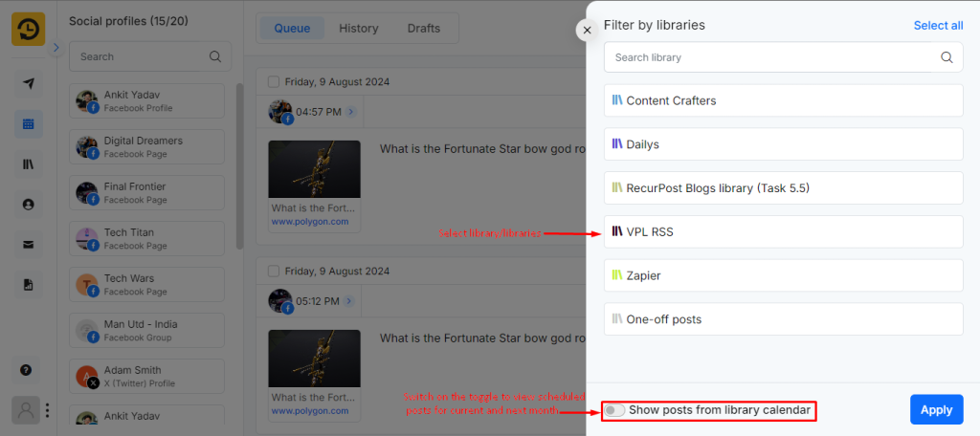Open the social accounts profile icon
The width and height of the screenshot is (980, 436).
point(28,205)
